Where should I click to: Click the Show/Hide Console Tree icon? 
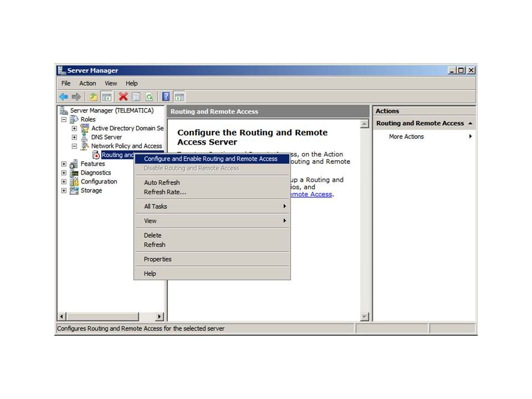[x=106, y=97]
